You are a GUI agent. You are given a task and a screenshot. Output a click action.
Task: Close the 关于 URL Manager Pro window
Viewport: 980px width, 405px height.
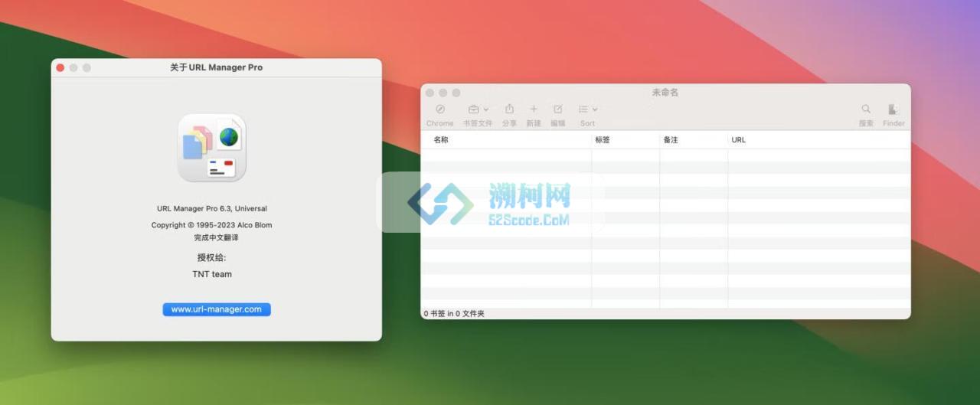(x=60, y=68)
